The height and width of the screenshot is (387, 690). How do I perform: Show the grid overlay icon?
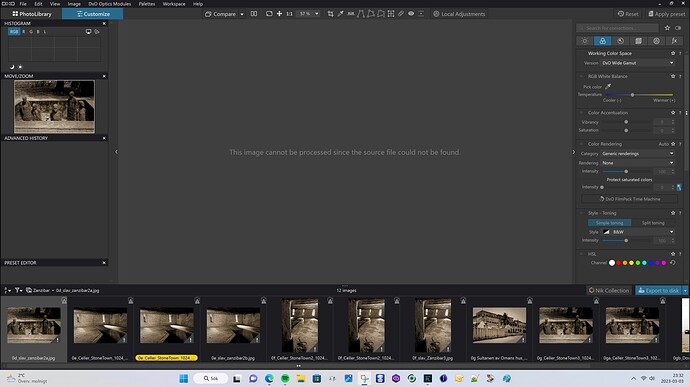391,14
